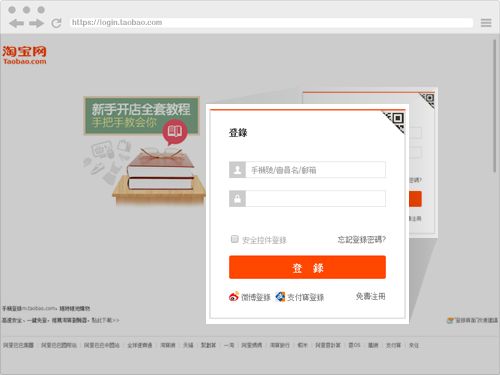This screenshot has height=375, width=500.
Task: Reload the page with refresh icon
Action: (56, 23)
